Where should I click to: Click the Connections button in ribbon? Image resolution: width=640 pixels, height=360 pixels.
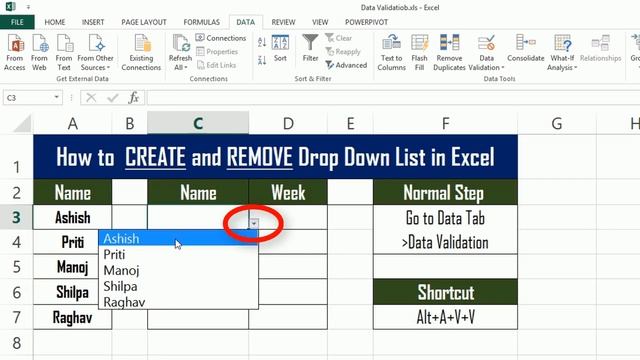tap(221, 38)
